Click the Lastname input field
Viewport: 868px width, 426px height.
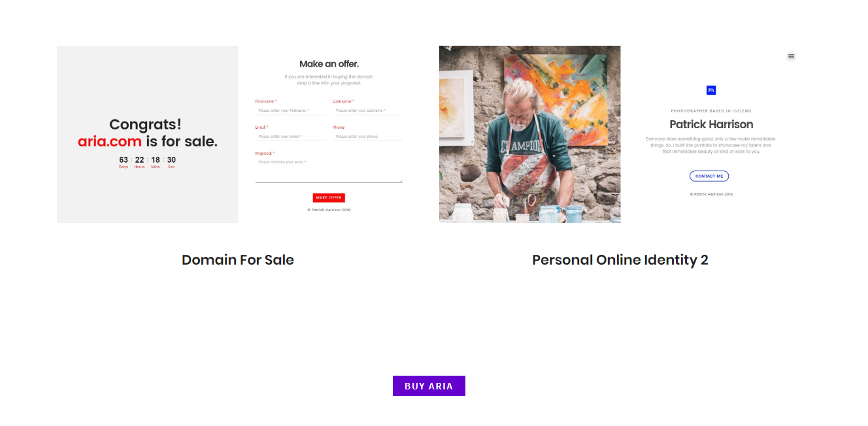(x=367, y=110)
